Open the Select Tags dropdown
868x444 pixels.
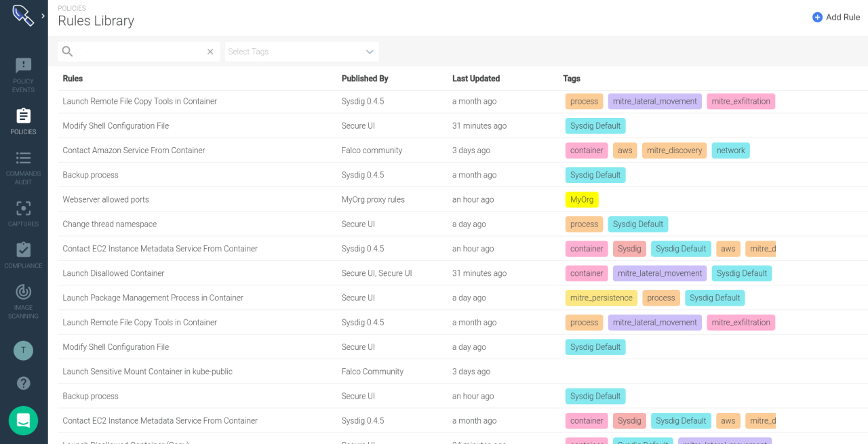click(302, 52)
